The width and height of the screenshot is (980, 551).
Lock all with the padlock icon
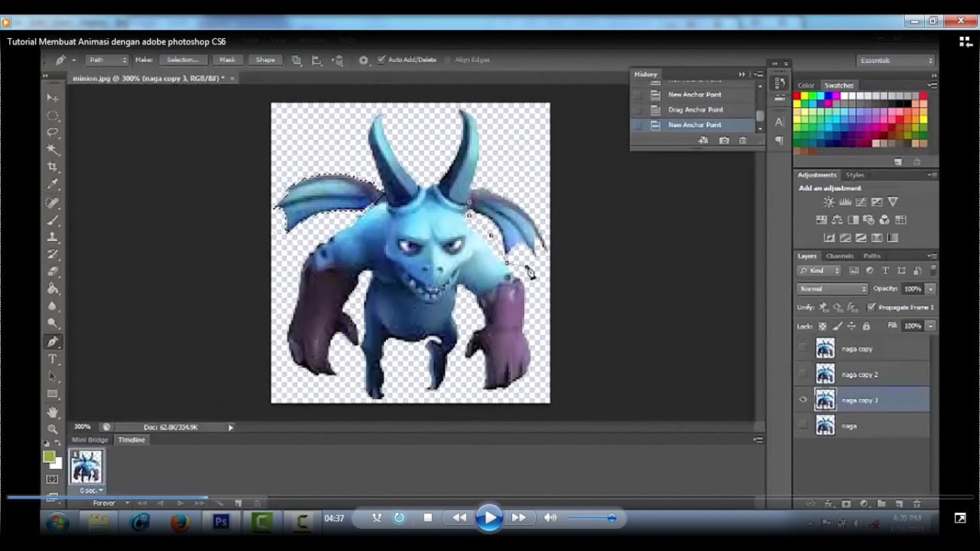click(x=866, y=326)
